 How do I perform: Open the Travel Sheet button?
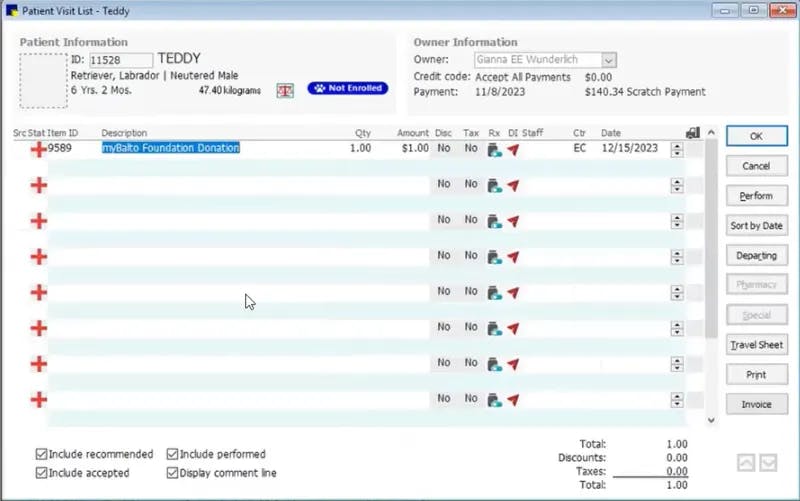pos(757,345)
